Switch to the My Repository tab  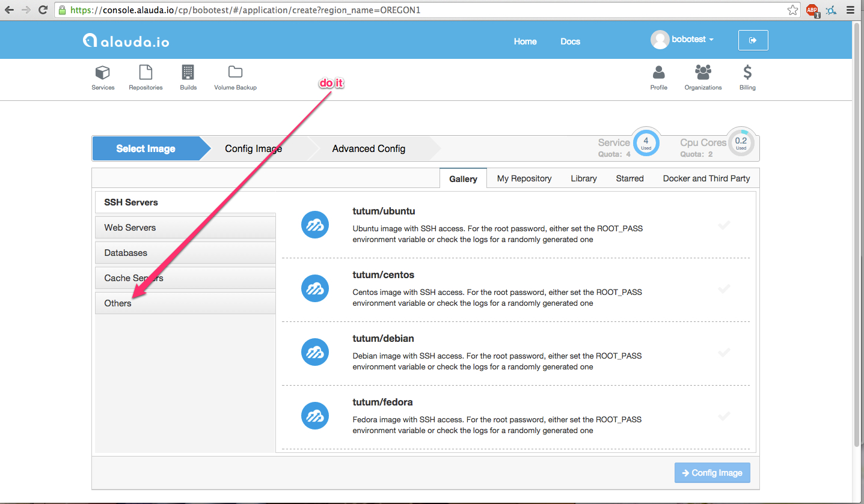[x=524, y=178]
